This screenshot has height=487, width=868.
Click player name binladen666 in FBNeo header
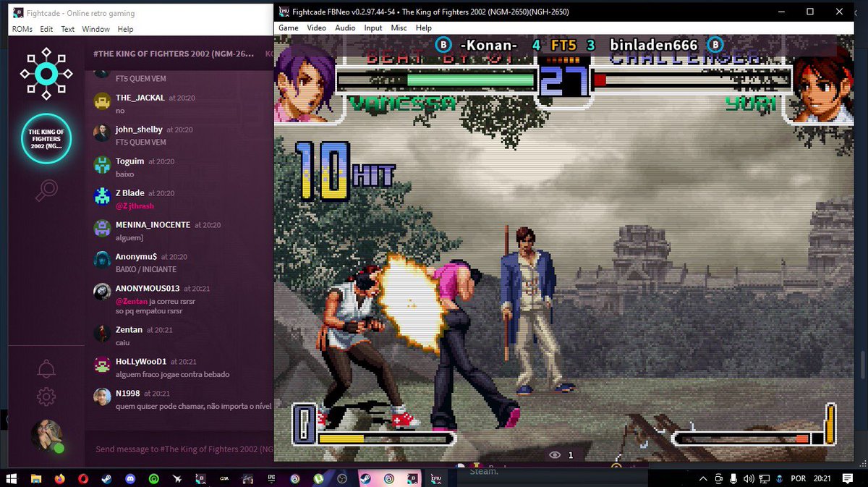[654, 45]
